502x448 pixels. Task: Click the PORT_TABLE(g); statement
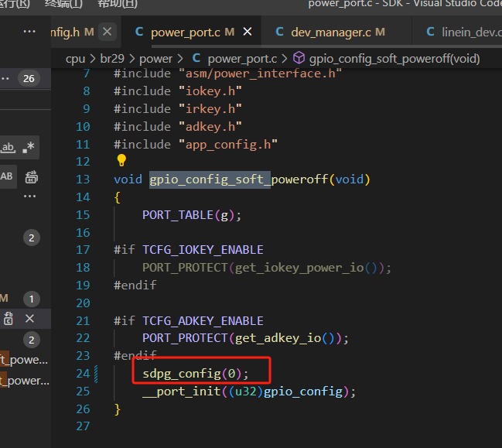click(192, 215)
